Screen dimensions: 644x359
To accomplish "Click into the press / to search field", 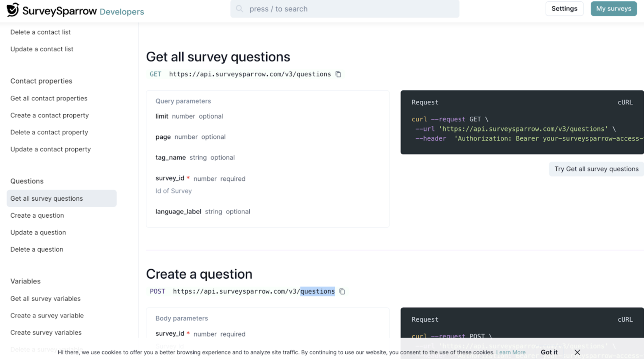I will (x=350, y=9).
